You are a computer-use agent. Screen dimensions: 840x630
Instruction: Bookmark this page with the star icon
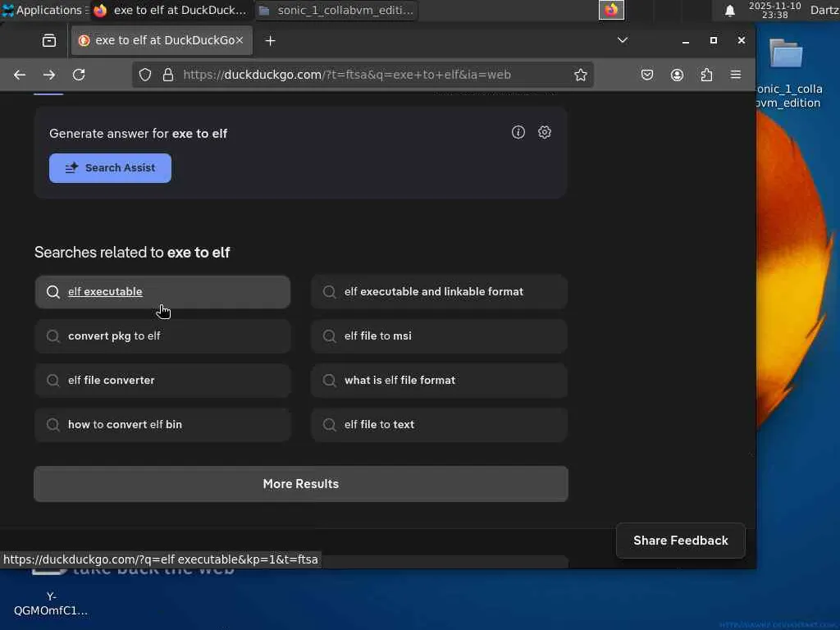580,75
